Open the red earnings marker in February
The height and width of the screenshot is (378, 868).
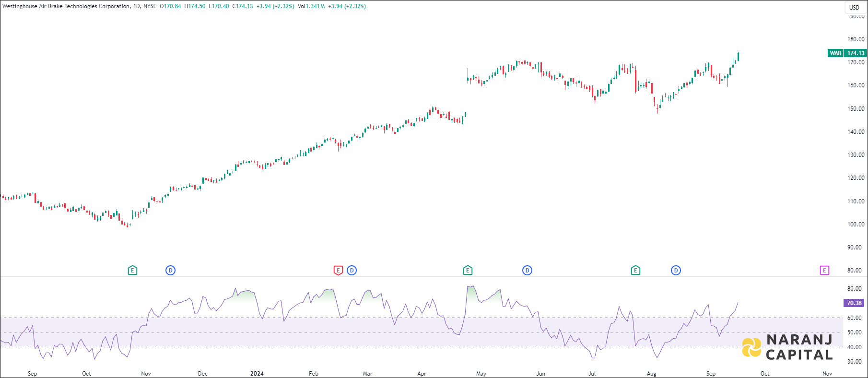point(338,271)
